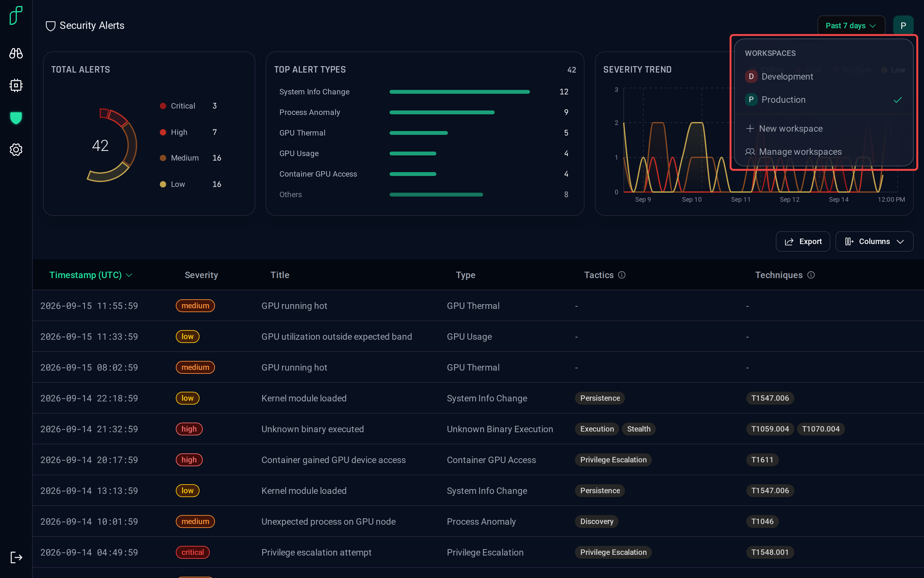Screen dimensions: 924x578
Task: Sort by Timestamp (UTC) column
Action: [x=90, y=275]
